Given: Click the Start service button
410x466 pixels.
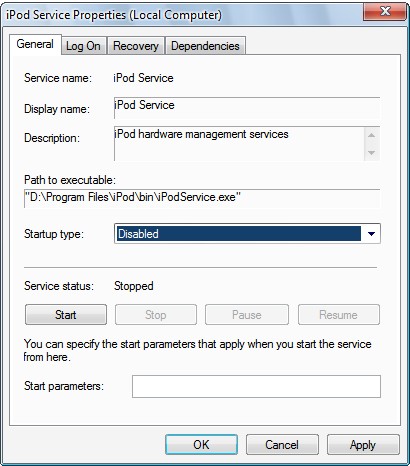Looking at the screenshot, I should tap(66, 315).
